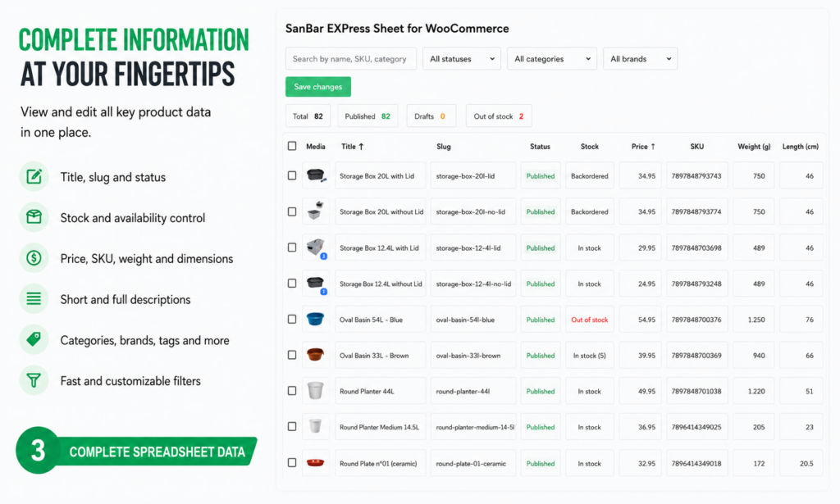Open thumbnail of Round Plate nº01 (ceramic)
The height and width of the screenshot is (504, 840).
coord(316,463)
